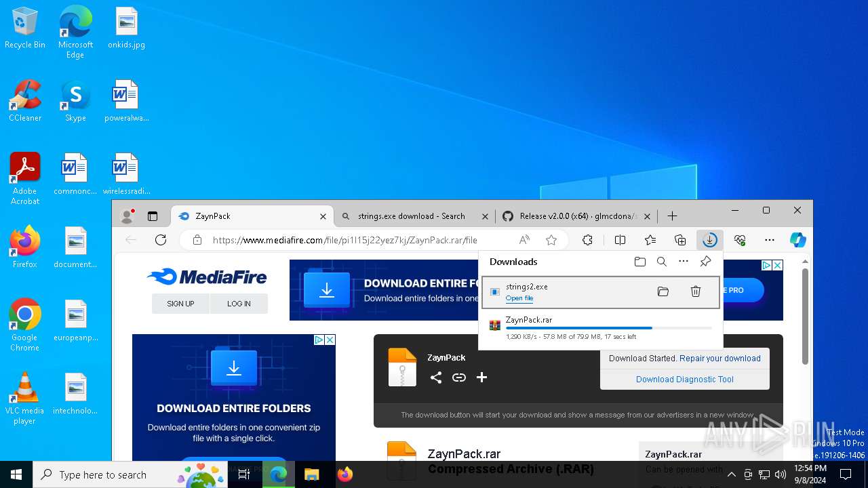Open the Windows Start menu
Screen dimensions: 868x488
point(16,474)
